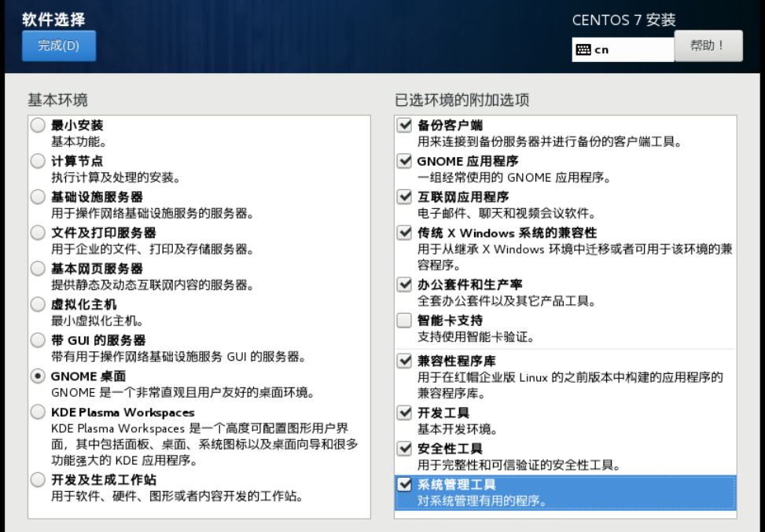Click the KDE Plasma Workspaces description paragraph
Screen dimensions: 765x532
204,444
